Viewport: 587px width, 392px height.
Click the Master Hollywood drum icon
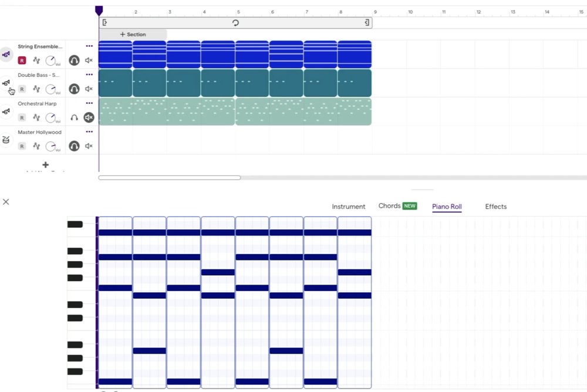[x=6, y=140]
